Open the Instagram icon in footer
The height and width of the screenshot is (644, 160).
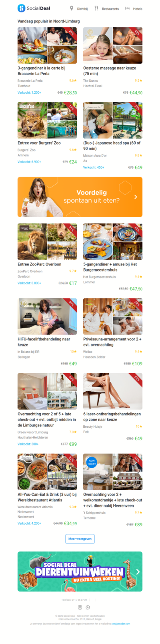tap(80, 607)
